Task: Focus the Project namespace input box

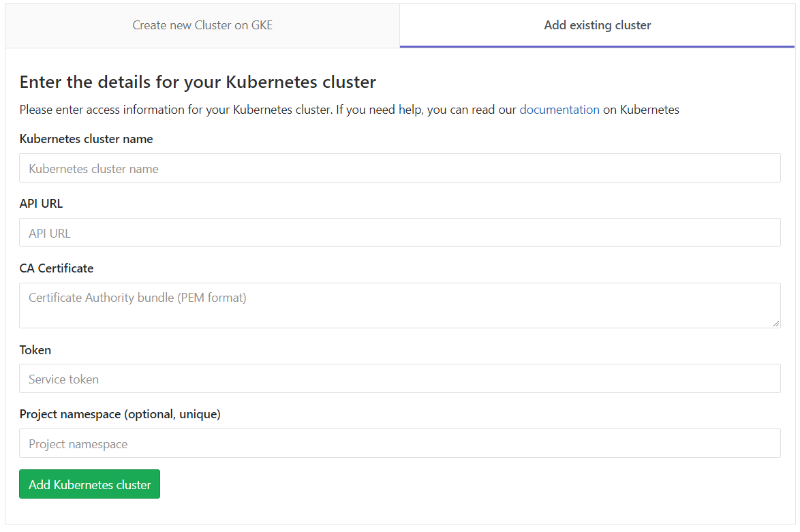Action: click(399, 443)
